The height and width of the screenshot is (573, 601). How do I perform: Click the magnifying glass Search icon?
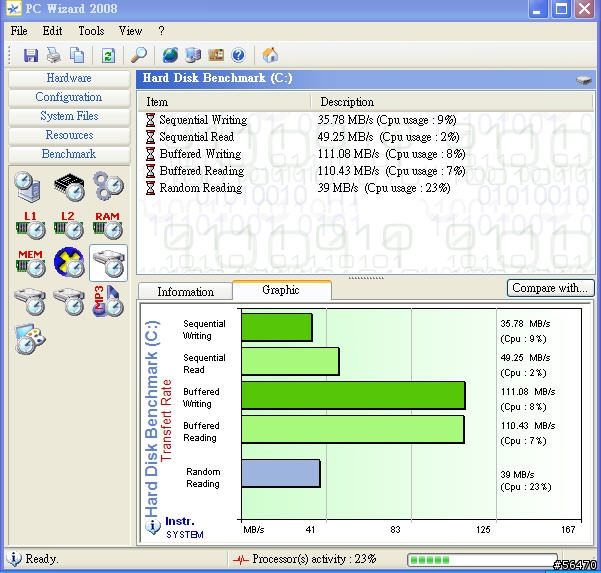coord(139,55)
